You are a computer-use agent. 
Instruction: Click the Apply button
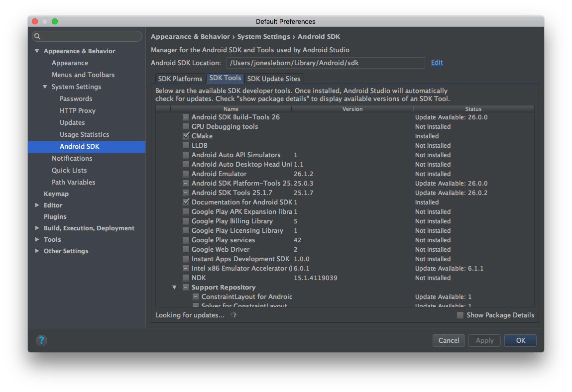pyautogui.click(x=484, y=340)
